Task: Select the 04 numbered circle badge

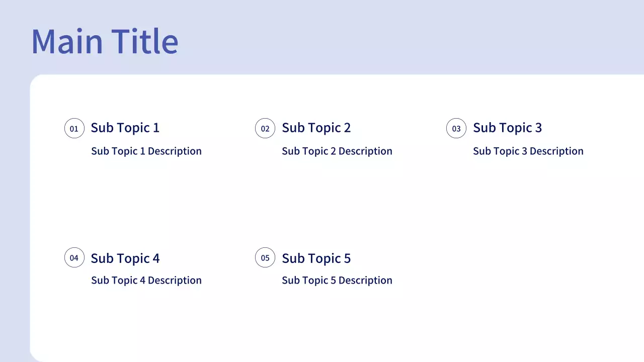Action: [74, 258]
